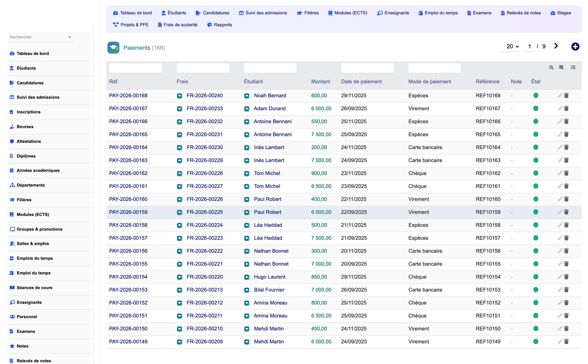Edit payment PAY-2026-00155 with the pencil icon
Viewport: 588px width, 364px height.
(560, 264)
